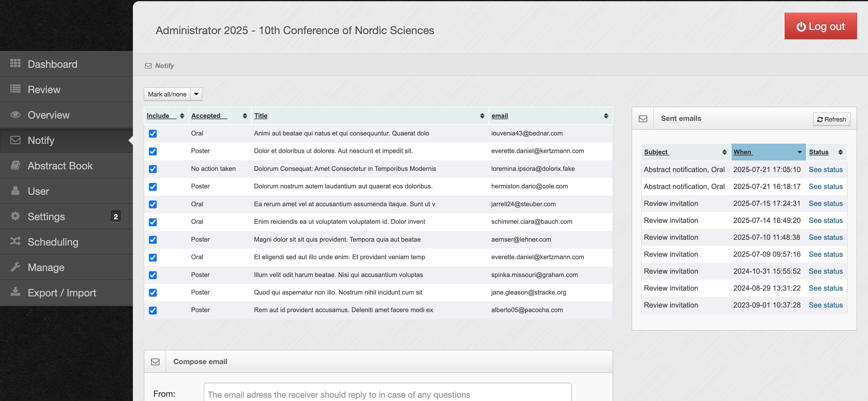Click the Settings gear icon
This screenshot has height=401, width=868.
click(x=15, y=216)
